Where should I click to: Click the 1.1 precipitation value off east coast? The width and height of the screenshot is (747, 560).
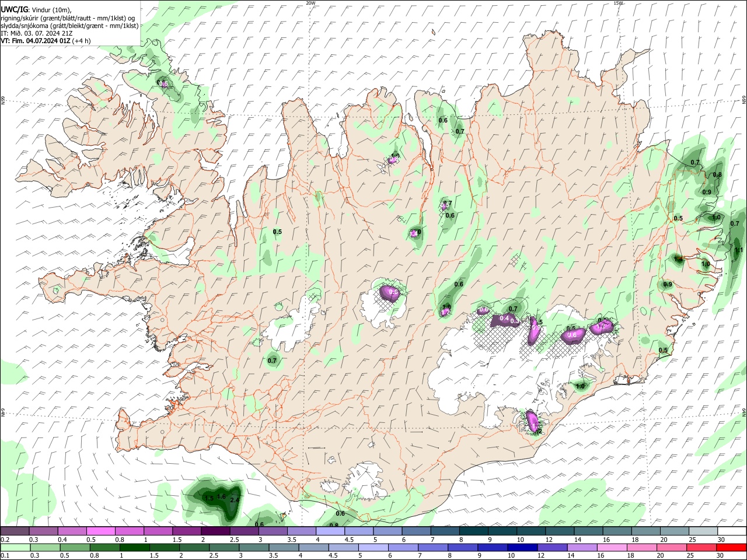coord(739,250)
